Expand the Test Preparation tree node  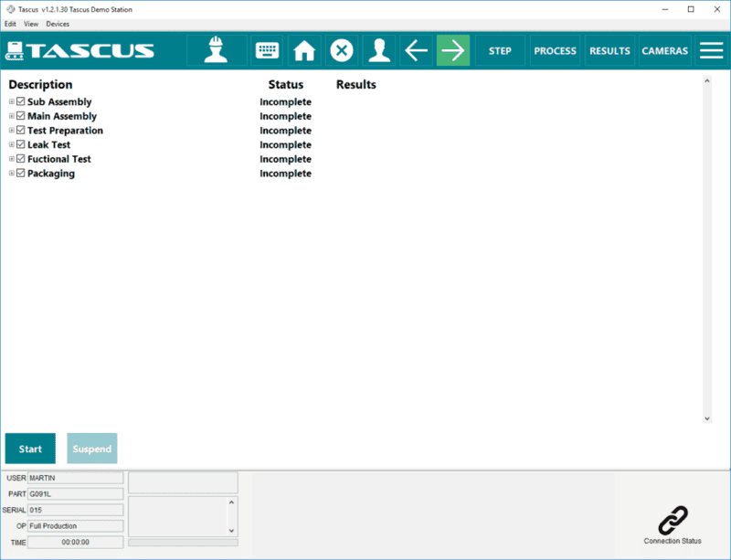(x=12, y=131)
